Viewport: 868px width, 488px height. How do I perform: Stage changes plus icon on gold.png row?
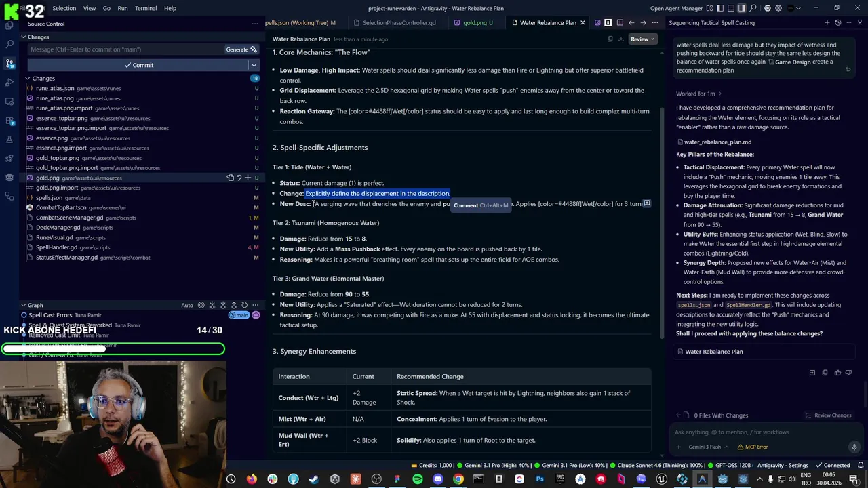(x=248, y=178)
